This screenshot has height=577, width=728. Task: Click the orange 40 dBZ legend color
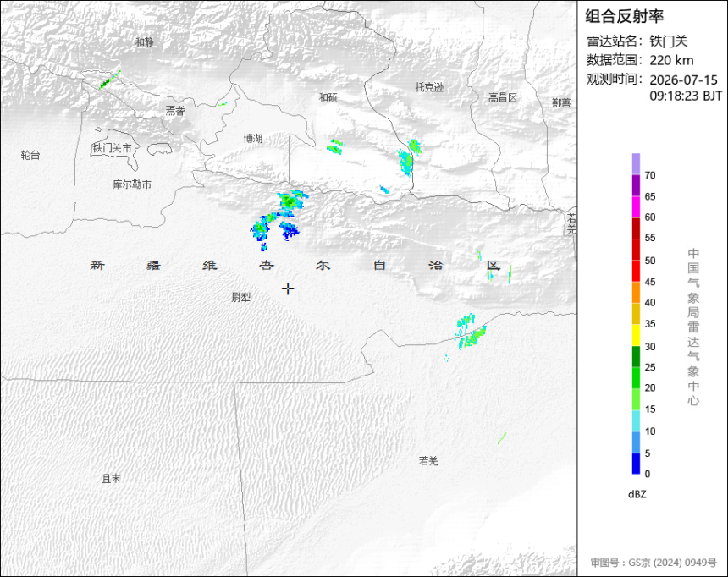point(636,292)
